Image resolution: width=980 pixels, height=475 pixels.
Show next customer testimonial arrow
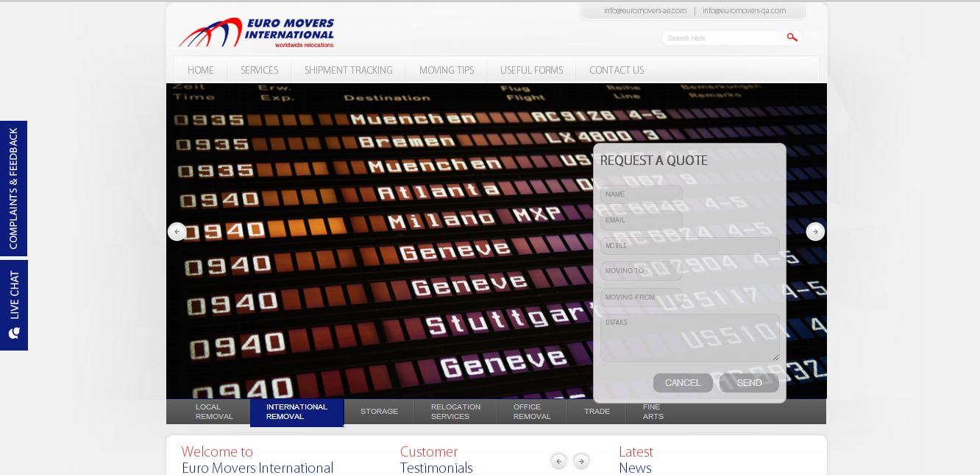coord(581,461)
